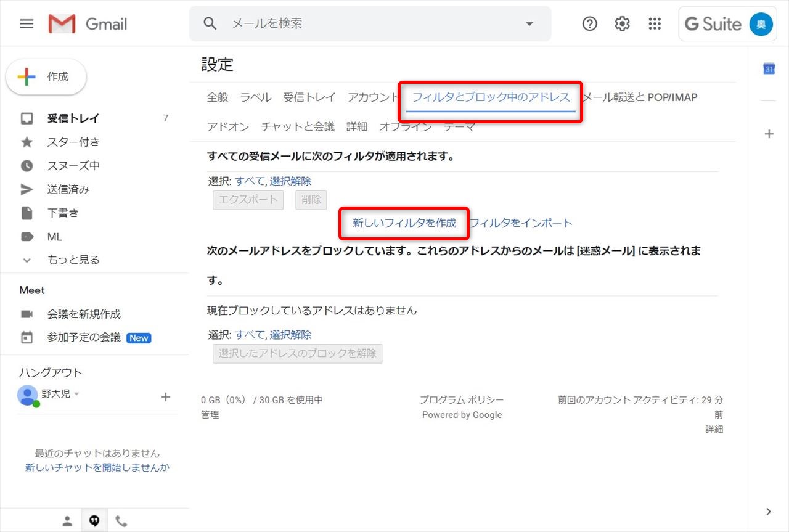Select すべて in filter section

click(x=250, y=181)
